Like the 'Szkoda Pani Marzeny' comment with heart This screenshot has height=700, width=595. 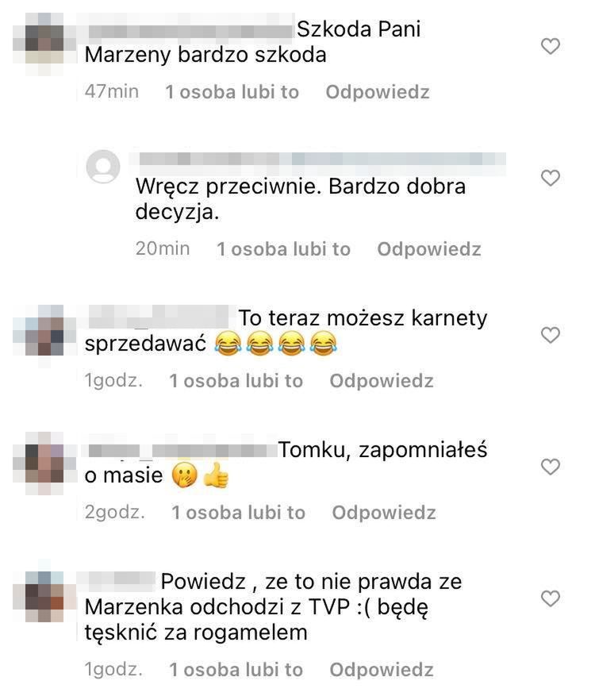[x=551, y=46]
